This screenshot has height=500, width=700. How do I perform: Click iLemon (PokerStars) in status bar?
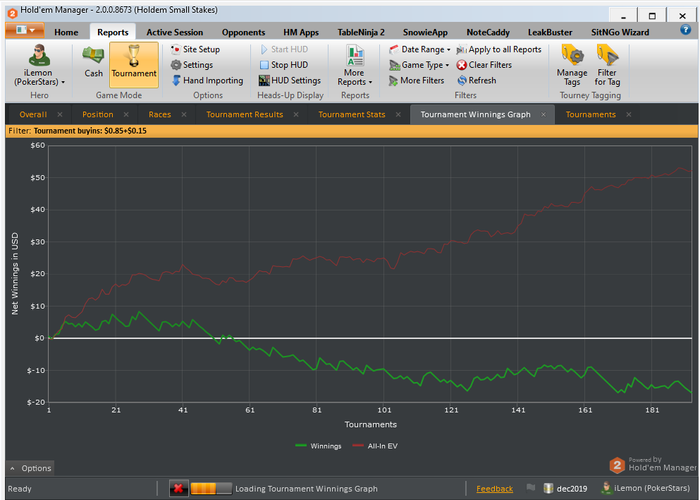point(645,488)
